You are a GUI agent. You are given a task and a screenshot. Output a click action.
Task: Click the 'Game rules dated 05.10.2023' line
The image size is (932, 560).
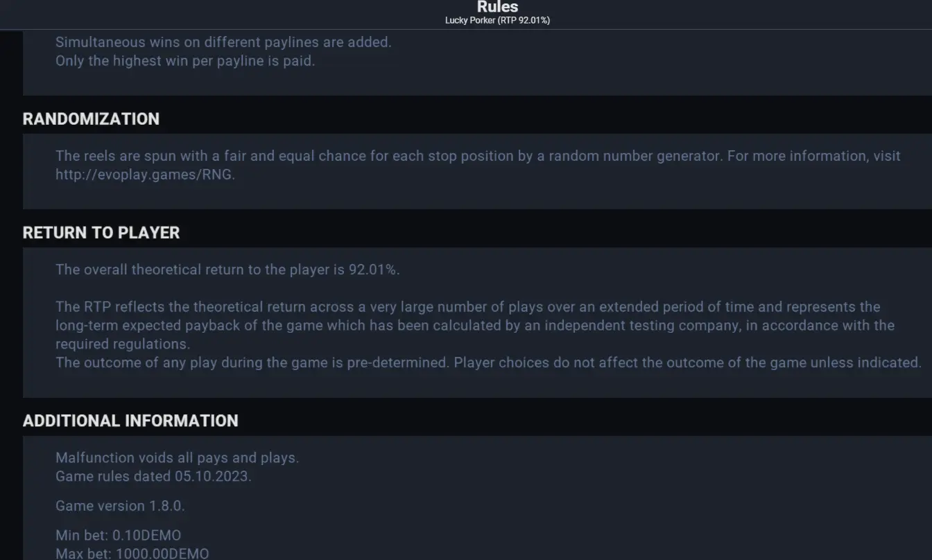coord(153,476)
